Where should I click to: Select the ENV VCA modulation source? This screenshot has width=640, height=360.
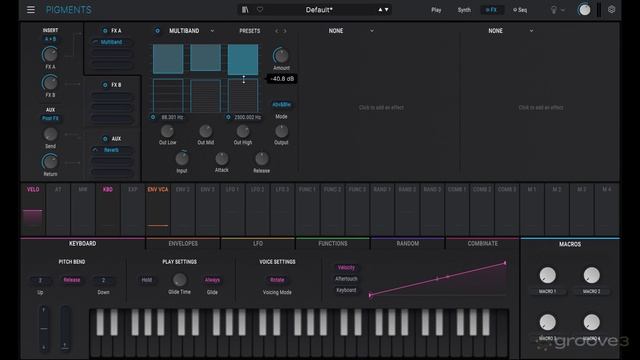tap(158, 209)
